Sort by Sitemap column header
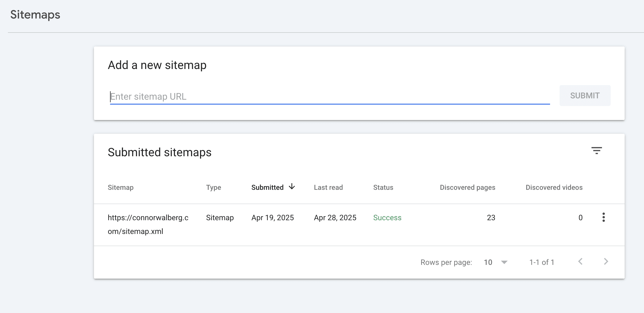Image resolution: width=644 pixels, height=313 pixels. pyautogui.click(x=120, y=187)
